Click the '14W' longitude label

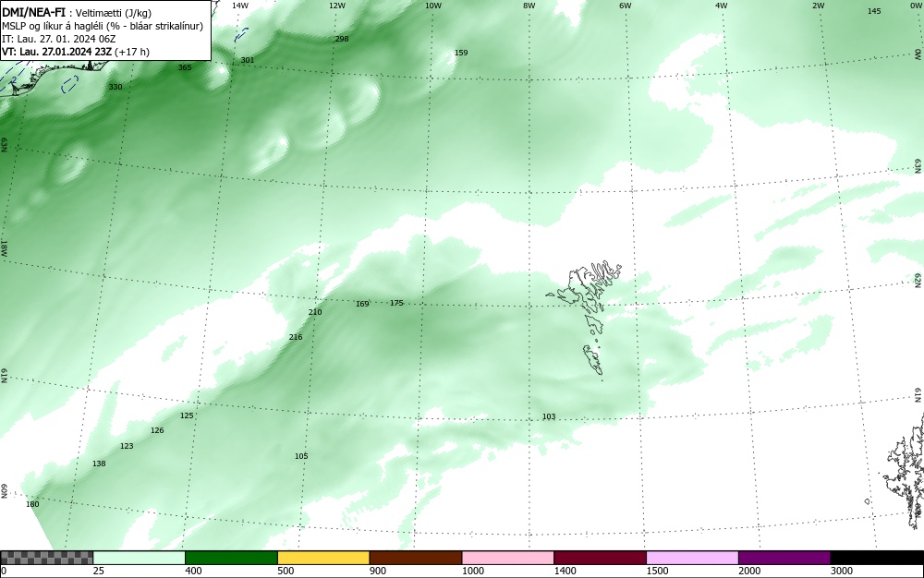(x=240, y=6)
